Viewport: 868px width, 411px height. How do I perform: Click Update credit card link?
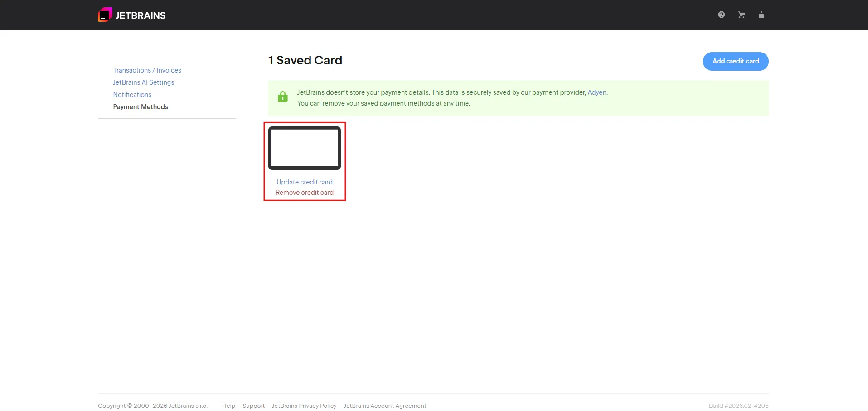305,182
